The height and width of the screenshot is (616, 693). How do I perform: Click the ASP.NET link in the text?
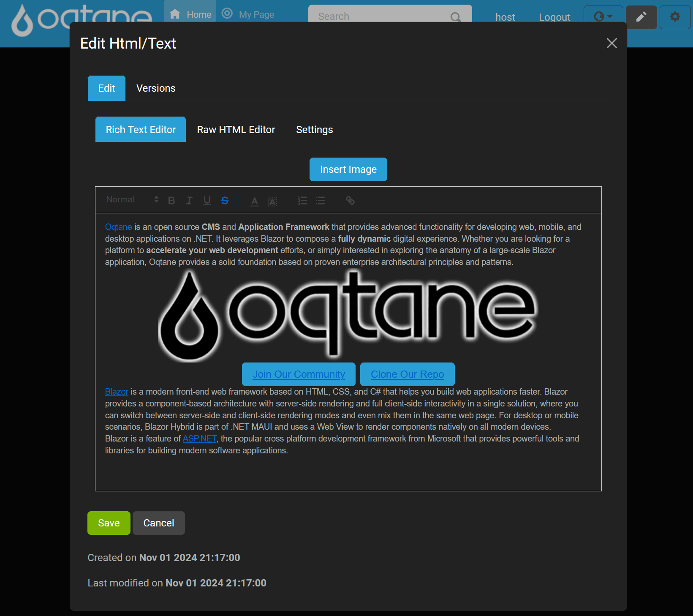coord(200,439)
